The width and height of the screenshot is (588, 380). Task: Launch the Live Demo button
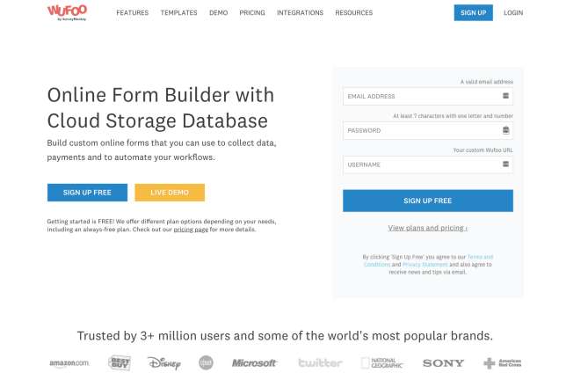(x=170, y=193)
